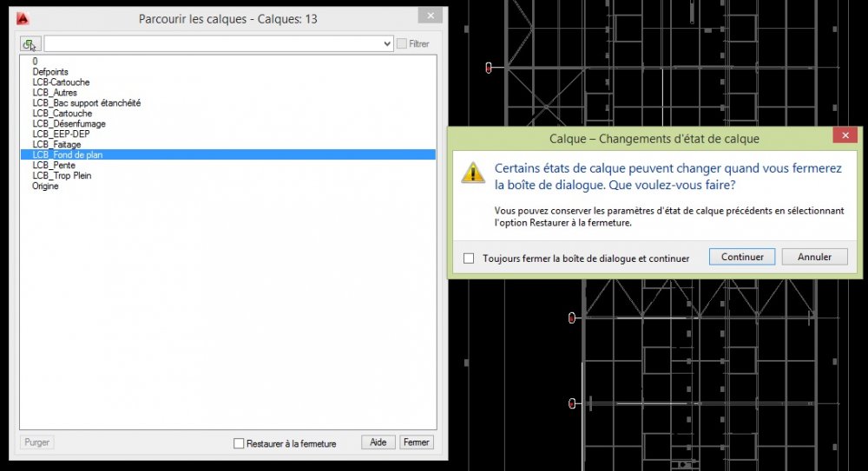Image resolution: width=868 pixels, height=471 pixels.
Task: Click the yellow warning icon in alert dialog
Action: 473,173
